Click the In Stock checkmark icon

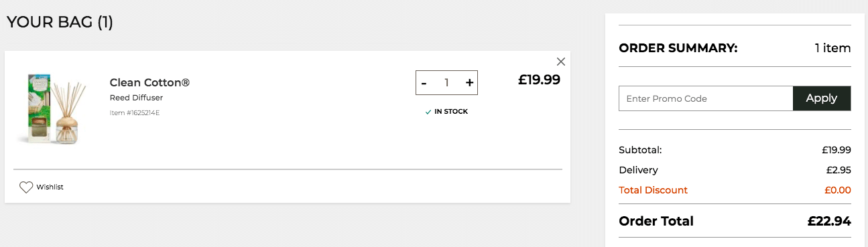428,112
